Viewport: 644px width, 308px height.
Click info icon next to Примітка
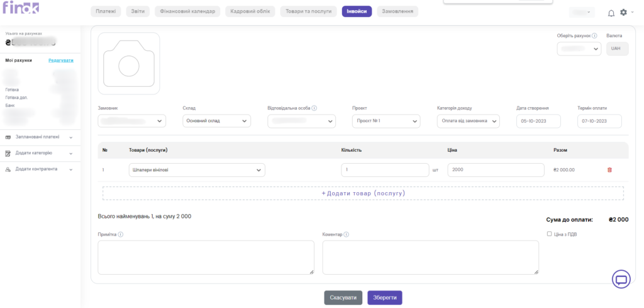click(120, 234)
